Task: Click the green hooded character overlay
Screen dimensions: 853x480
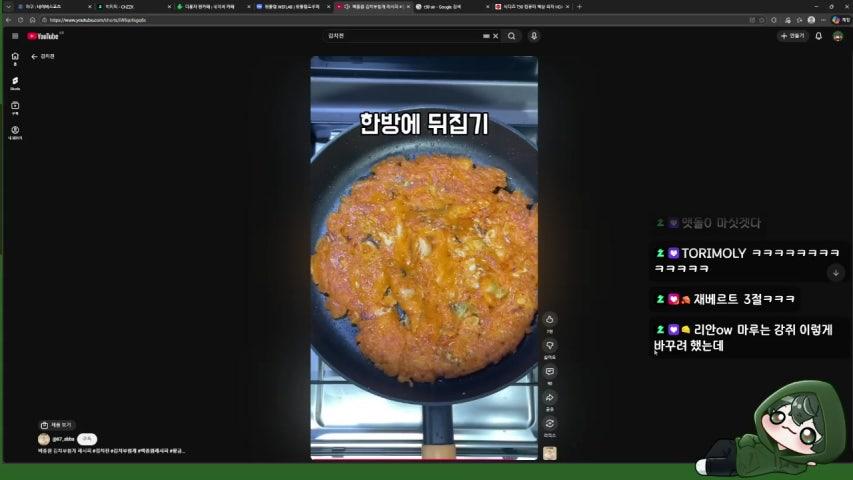Action: (x=772, y=430)
